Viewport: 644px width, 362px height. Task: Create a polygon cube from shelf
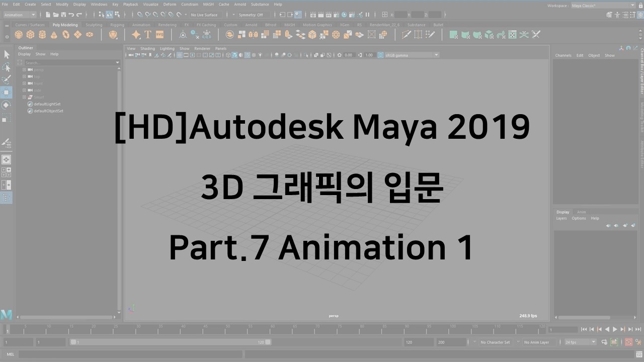(30, 35)
